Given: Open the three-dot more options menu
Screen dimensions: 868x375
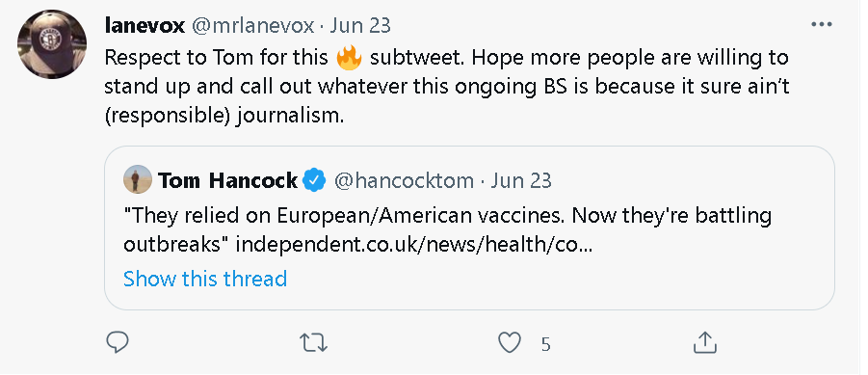Looking at the screenshot, I should click(822, 24).
